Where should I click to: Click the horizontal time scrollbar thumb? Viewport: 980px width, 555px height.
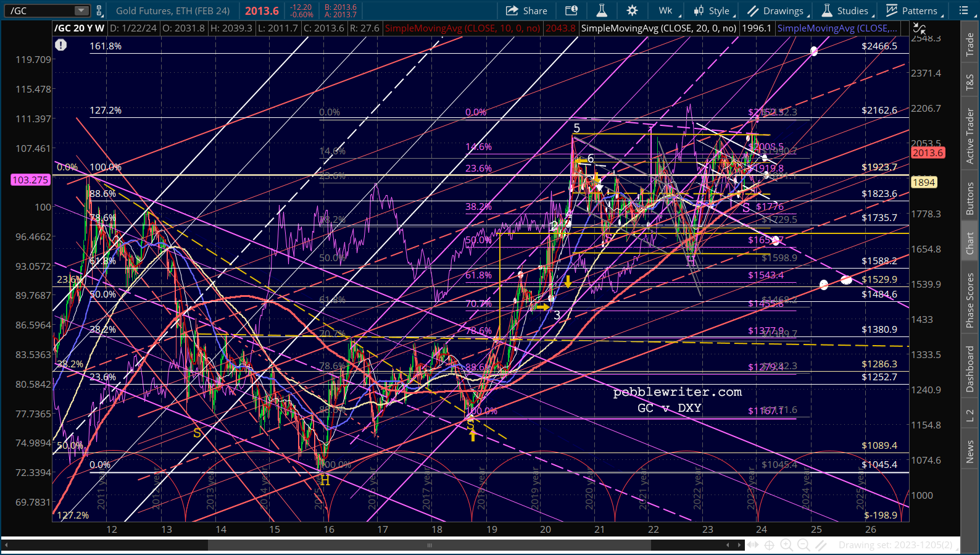(429, 545)
